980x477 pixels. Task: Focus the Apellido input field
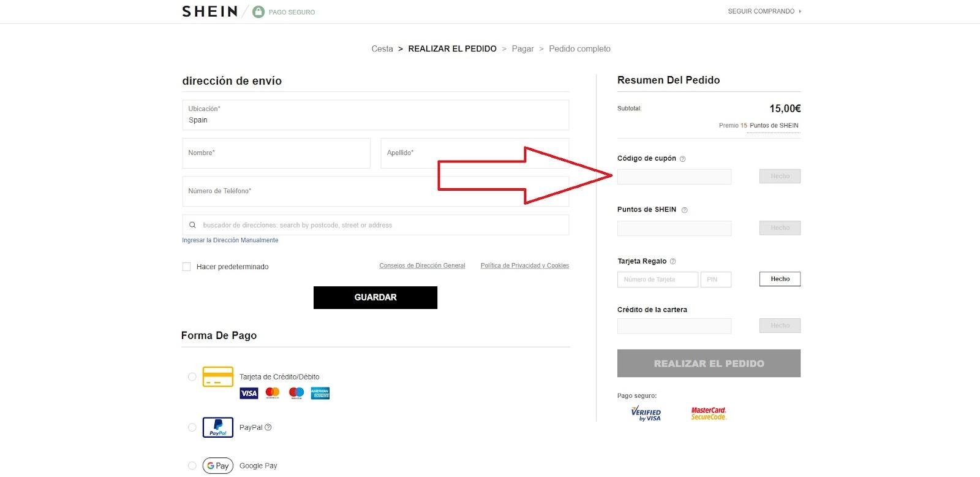[x=475, y=153]
